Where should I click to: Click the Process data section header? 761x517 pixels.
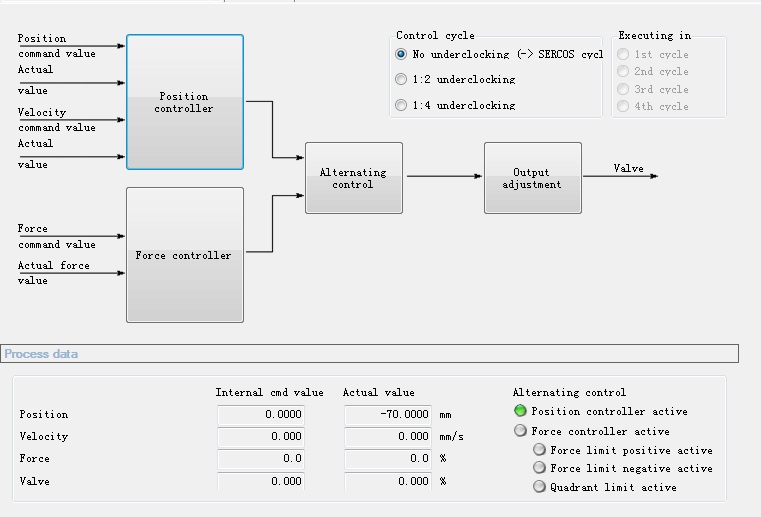(42, 354)
